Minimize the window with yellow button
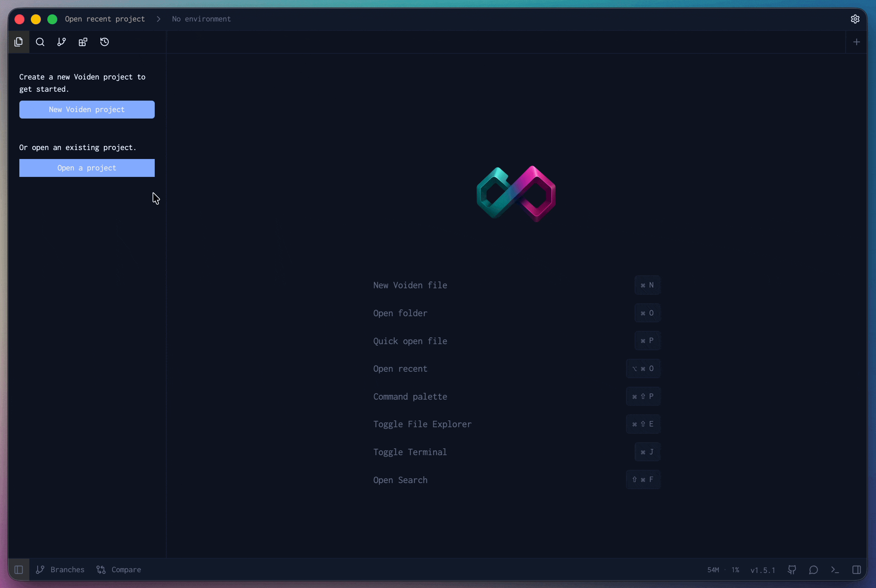This screenshot has width=876, height=588. pos(36,19)
